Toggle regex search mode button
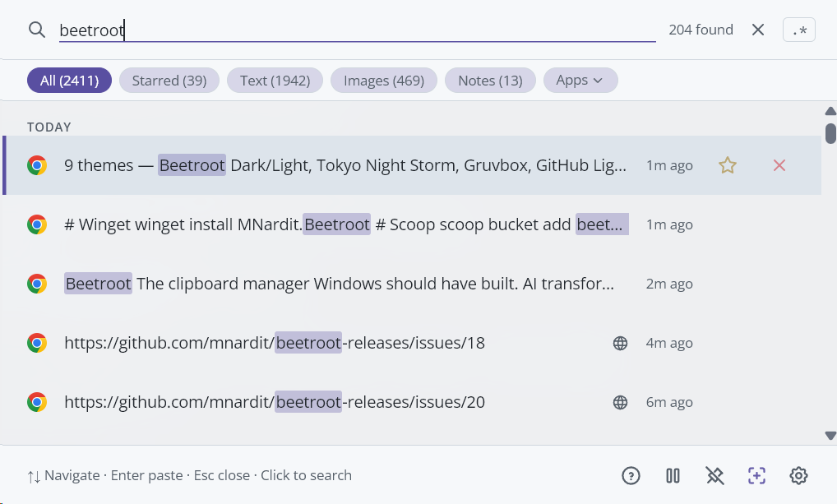Viewport: 837px width, 504px height. (798, 30)
